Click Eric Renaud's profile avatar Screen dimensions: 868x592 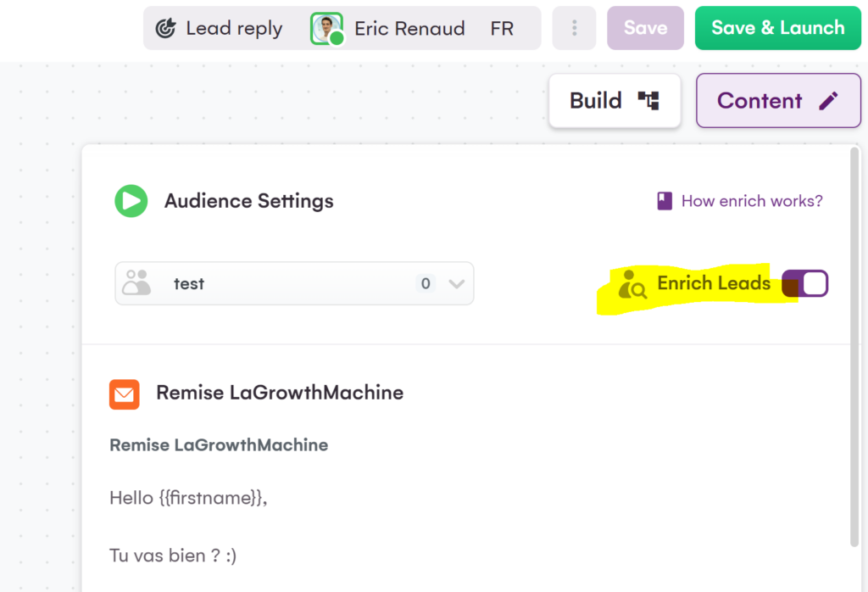click(326, 28)
